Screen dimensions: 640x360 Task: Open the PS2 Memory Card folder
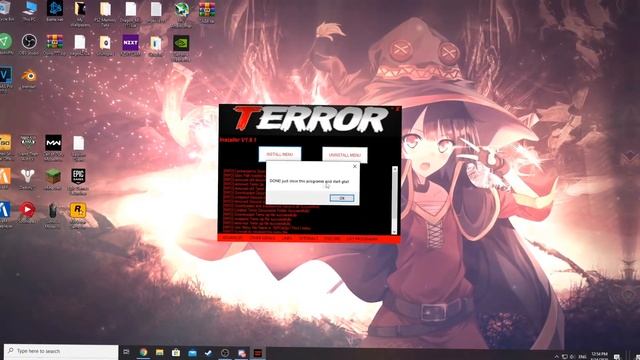coord(105,13)
